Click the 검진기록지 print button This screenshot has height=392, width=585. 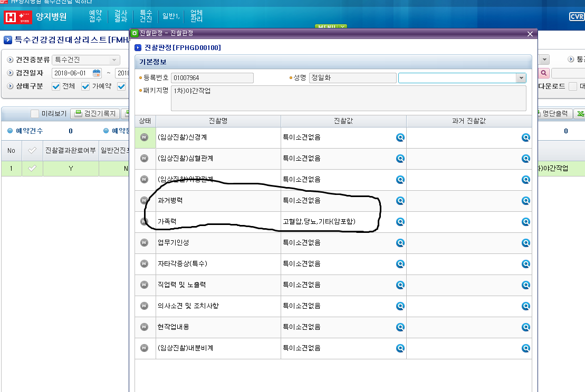95,114
